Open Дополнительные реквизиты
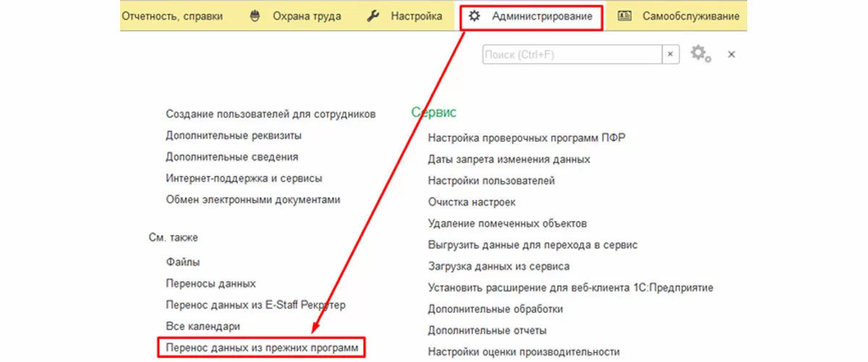 pos(234,135)
